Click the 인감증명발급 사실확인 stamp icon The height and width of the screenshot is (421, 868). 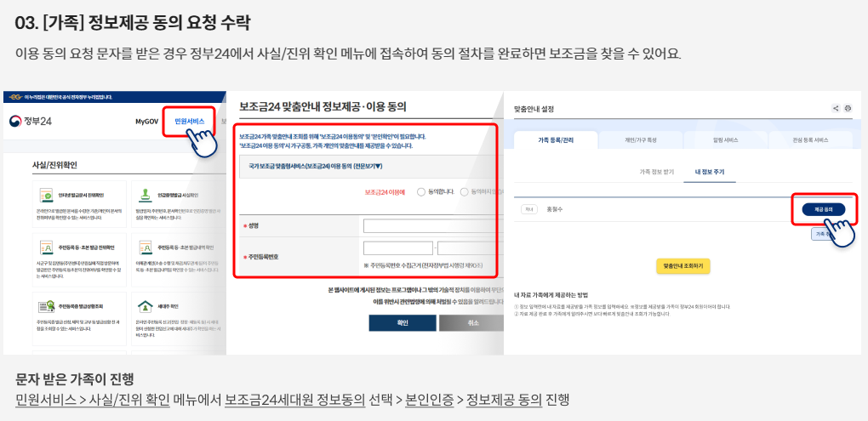145,196
